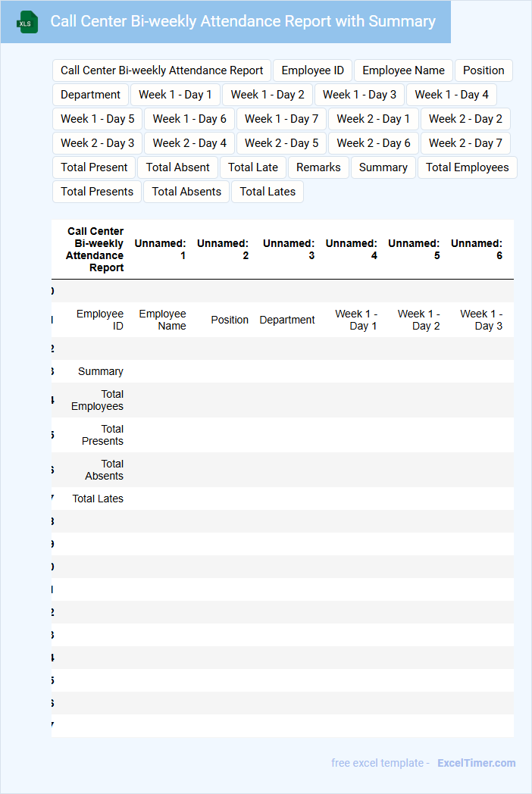Select the 'Department' table cell
This screenshot has height=794, width=532.
tap(286, 320)
